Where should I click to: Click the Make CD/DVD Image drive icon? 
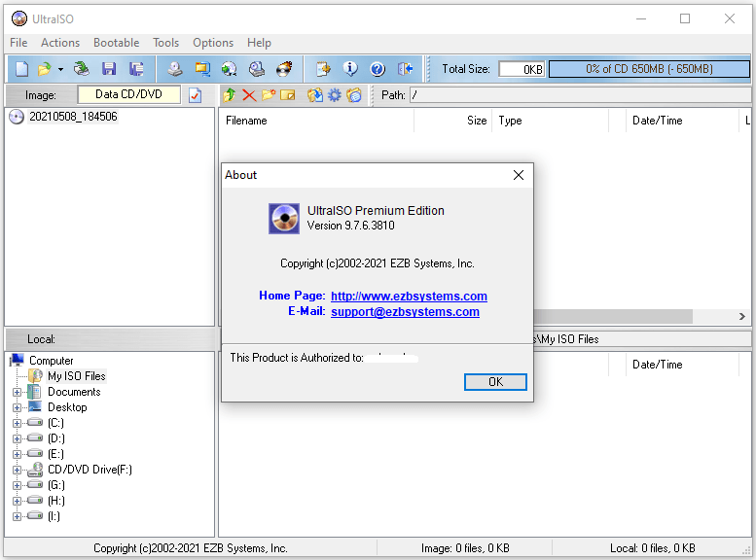[x=175, y=69]
